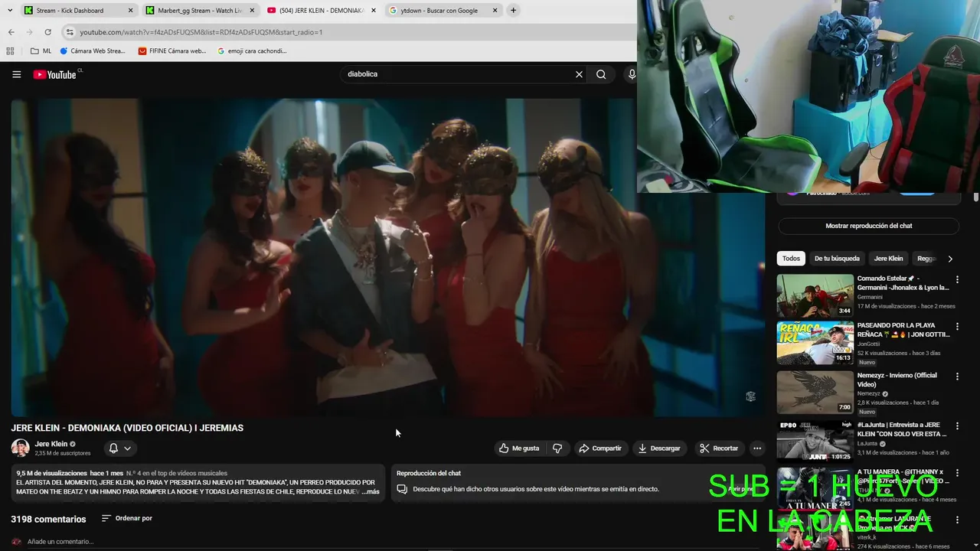Click the browser address bar URL
This screenshot has width=980, height=551.
[201, 32]
